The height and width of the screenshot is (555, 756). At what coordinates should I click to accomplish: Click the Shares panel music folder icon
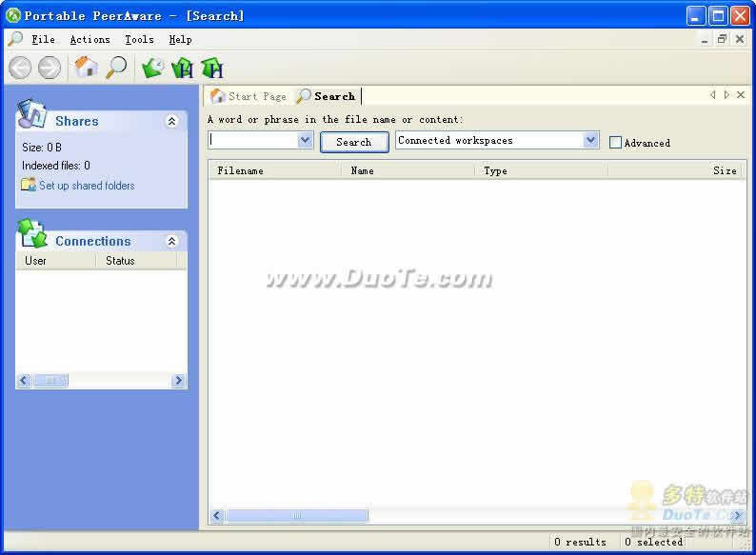[30, 114]
